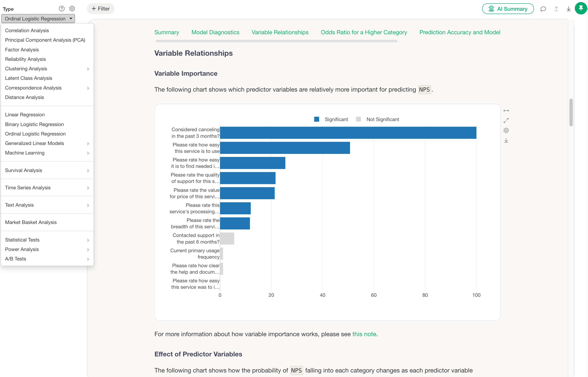Open the comment bubble icon

(x=543, y=9)
